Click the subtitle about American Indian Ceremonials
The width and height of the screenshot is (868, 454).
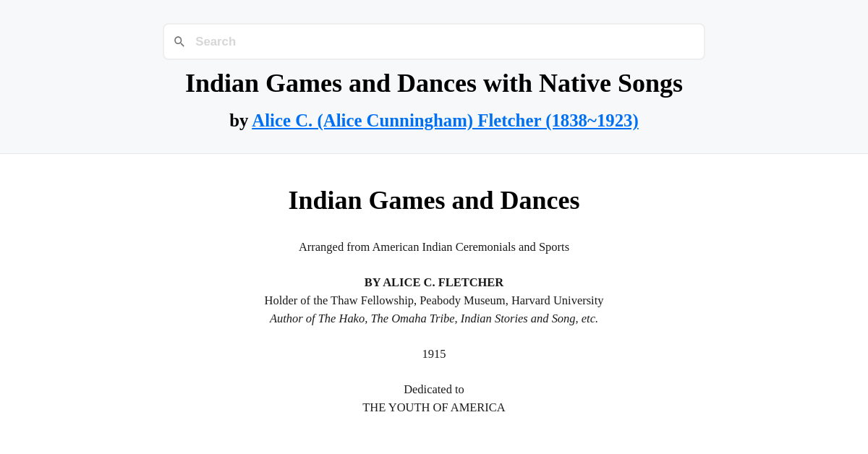click(x=434, y=247)
